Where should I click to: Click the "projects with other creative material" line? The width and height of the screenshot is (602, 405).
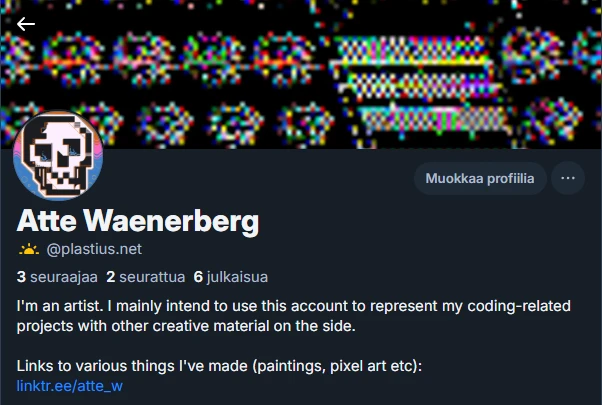[186, 326]
